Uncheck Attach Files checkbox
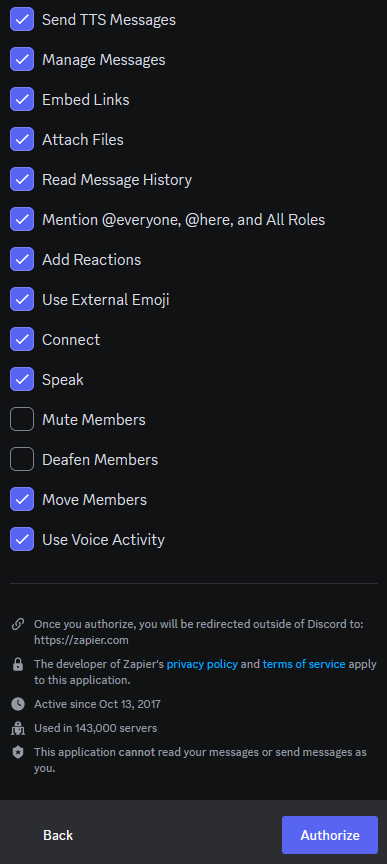Image resolution: width=387 pixels, height=864 pixels. click(22, 139)
